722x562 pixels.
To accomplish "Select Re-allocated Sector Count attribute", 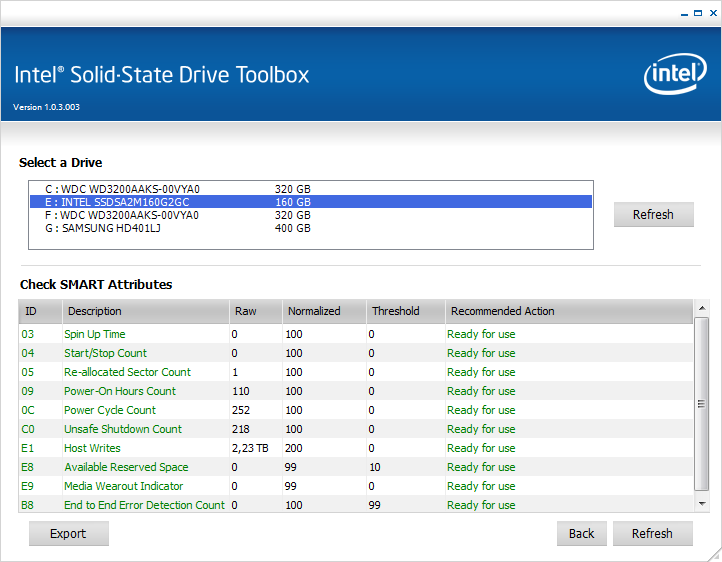I will coord(355,372).
